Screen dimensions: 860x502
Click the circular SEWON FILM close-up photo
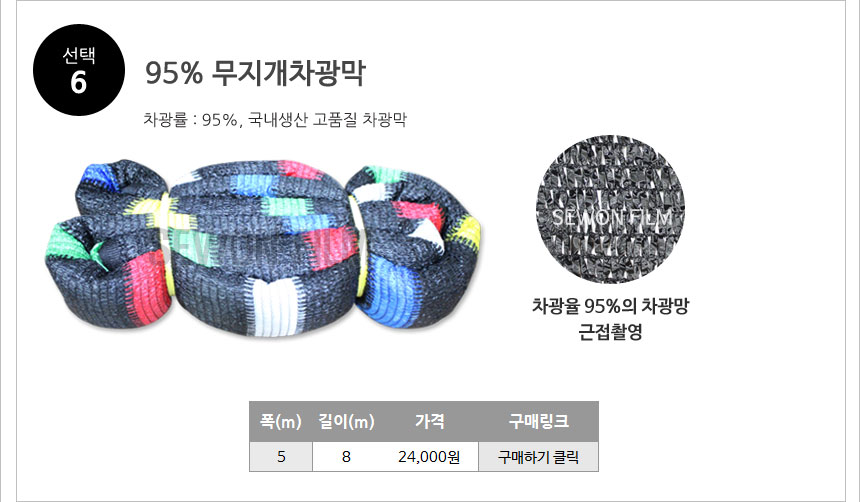(x=610, y=210)
